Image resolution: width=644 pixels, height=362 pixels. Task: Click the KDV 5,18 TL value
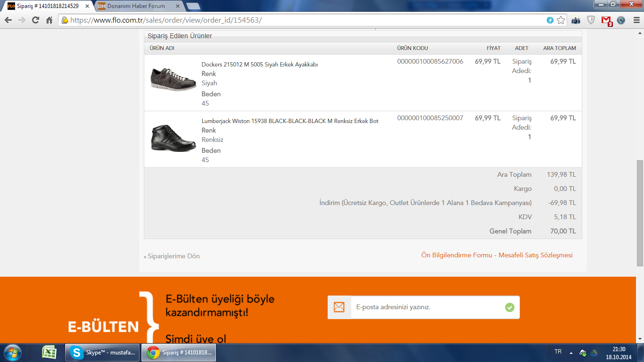tap(565, 217)
